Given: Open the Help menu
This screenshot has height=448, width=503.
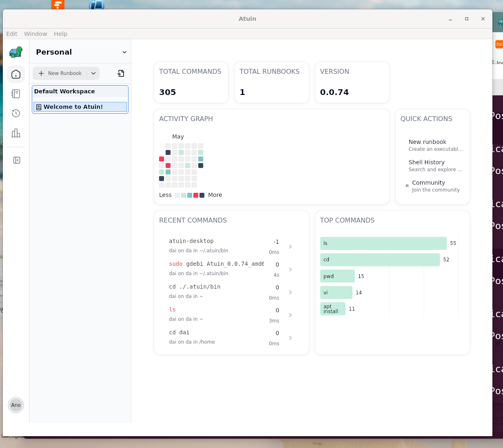Looking at the screenshot, I should coord(60,34).
